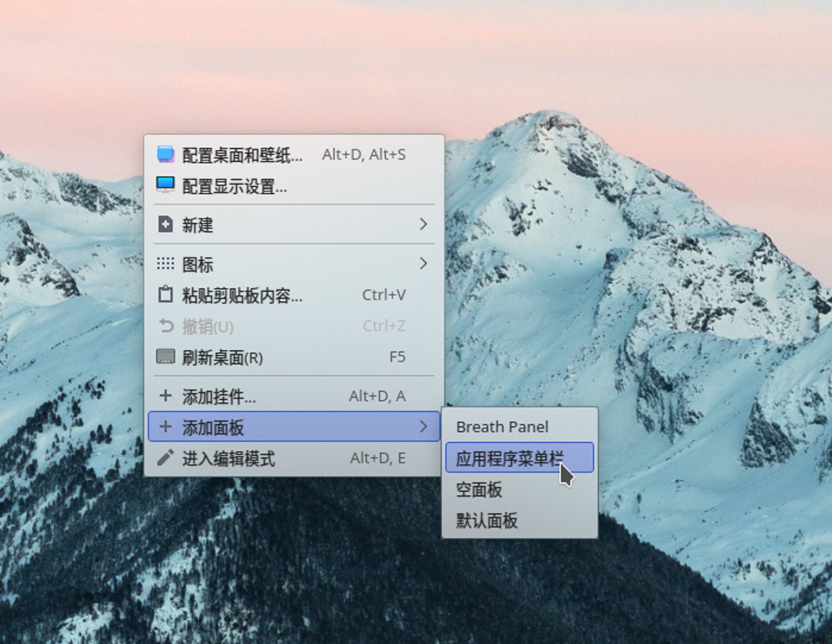
Task: Add 应用程序菜单栏 panel from submenu
Action: pyautogui.click(x=520, y=458)
